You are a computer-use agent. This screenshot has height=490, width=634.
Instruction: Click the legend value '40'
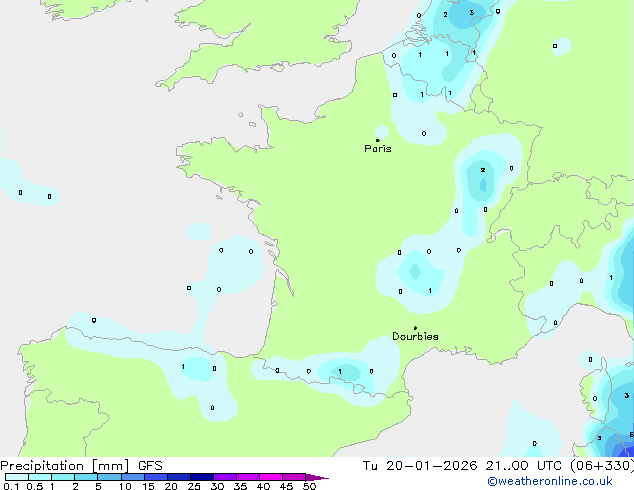point(263,486)
